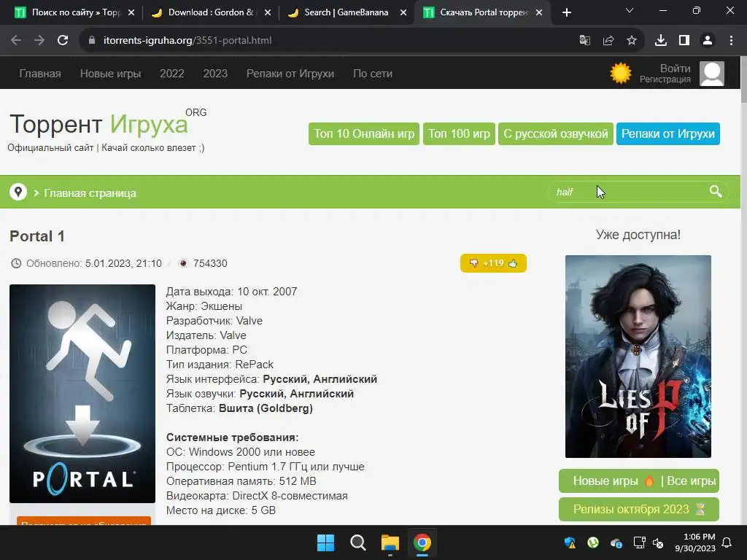Screen dimensions: 747x560
Task: Open File Explorer from taskbar
Action: [390, 542]
